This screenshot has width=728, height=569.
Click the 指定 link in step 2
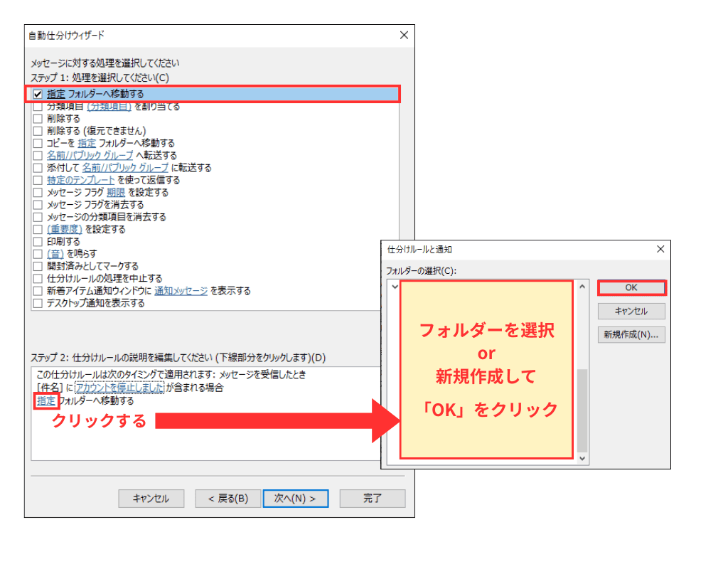tap(46, 401)
